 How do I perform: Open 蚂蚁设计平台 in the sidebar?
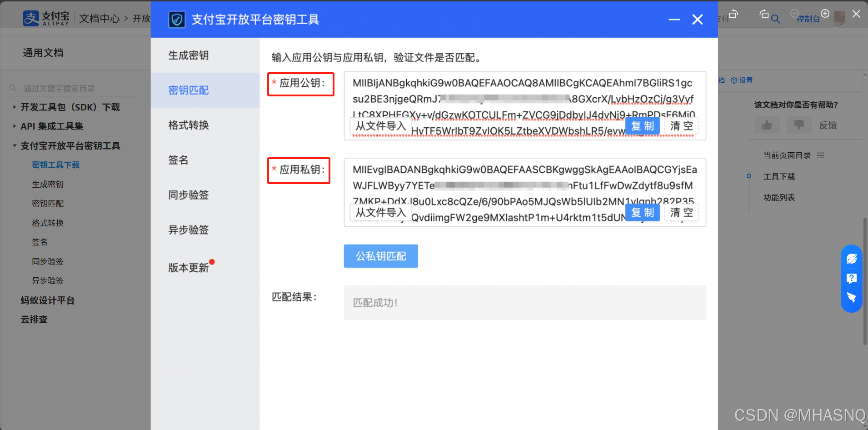(x=48, y=300)
